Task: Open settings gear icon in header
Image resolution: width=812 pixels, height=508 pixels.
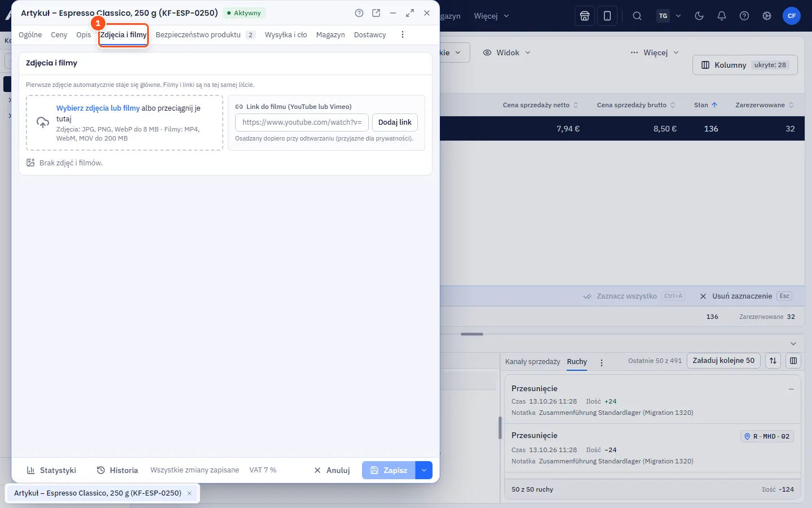Action: click(x=767, y=16)
